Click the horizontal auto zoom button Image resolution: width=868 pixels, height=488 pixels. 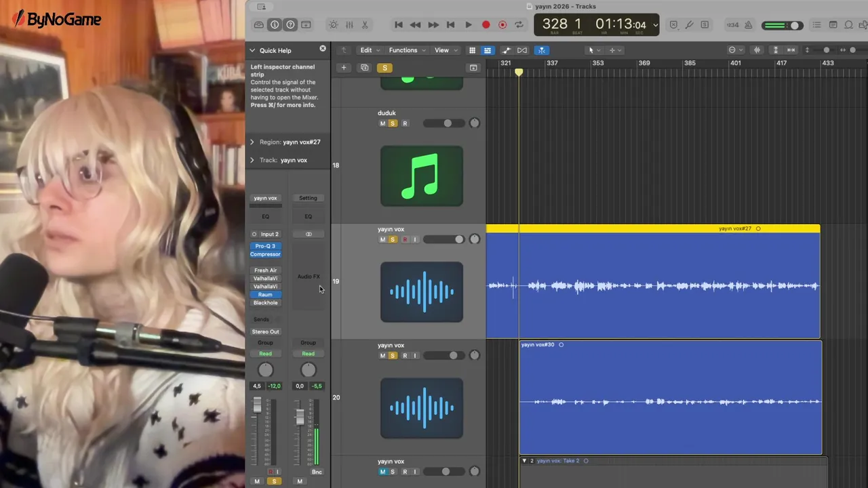click(791, 50)
